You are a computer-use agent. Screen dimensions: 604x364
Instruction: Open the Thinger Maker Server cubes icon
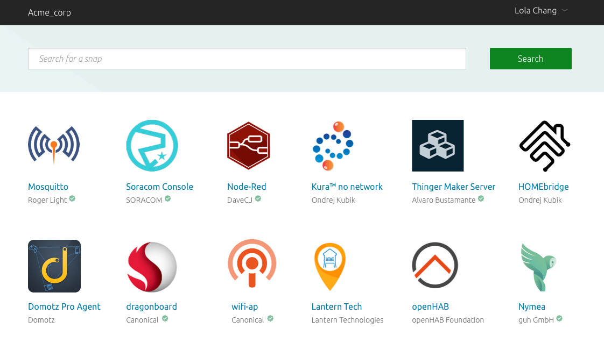point(438,145)
